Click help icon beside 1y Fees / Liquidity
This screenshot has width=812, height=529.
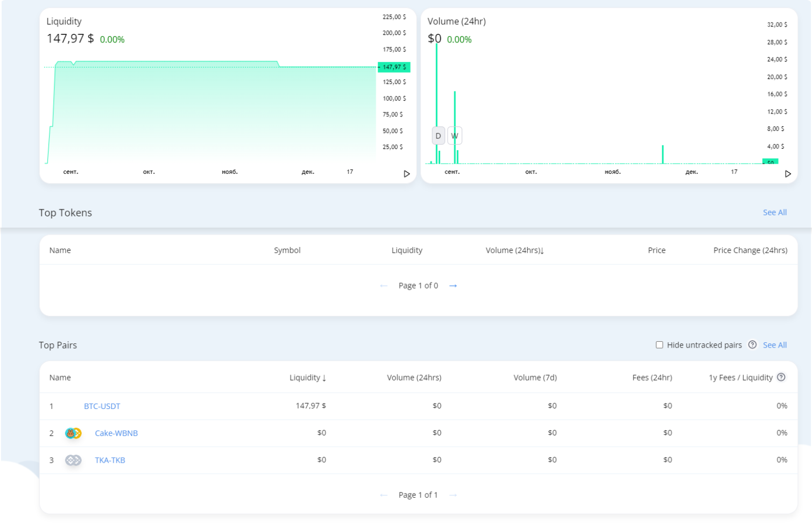pyautogui.click(x=781, y=377)
